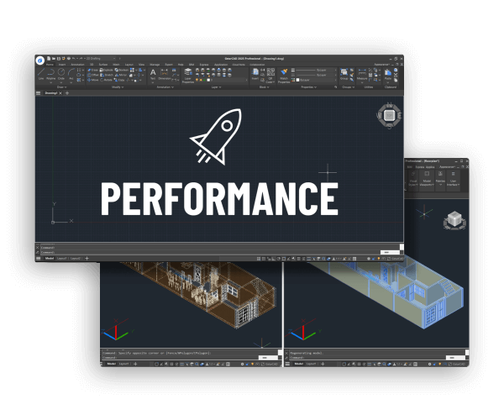Click the Text annotation tool icon
The height and width of the screenshot is (420, 504).
[x=153, y=74]
